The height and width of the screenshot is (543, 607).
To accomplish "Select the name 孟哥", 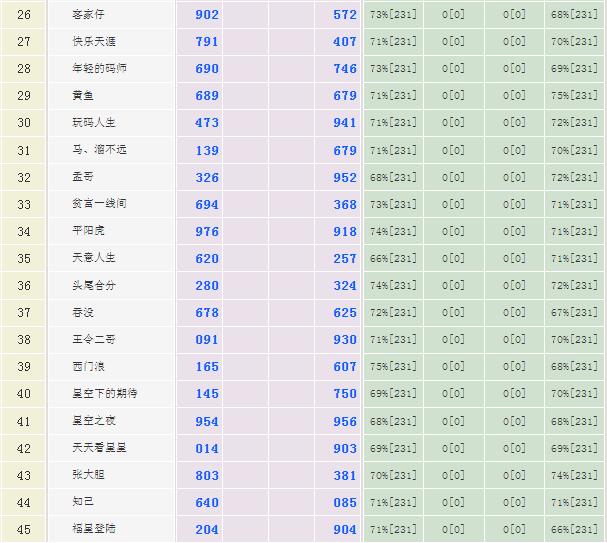I will click(x=84, y=177).
